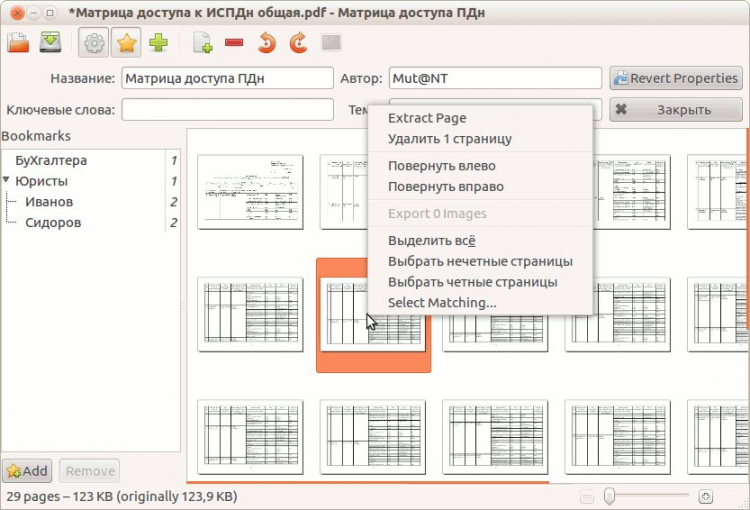Collapse the Юристы bookmark tree node
The width and height of the screenshot is (750, 510).
click(6, 180)
